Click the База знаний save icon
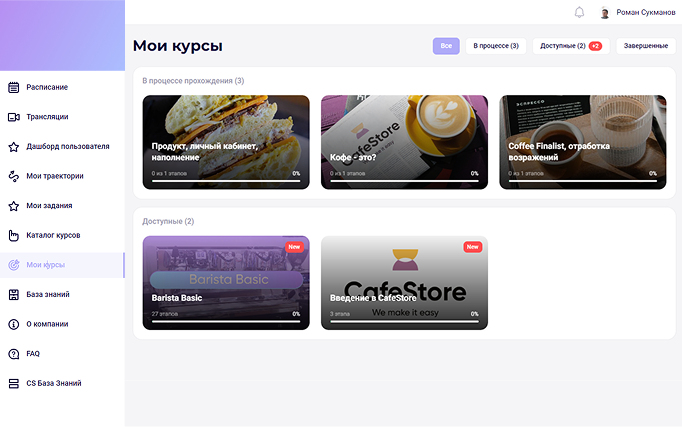Screen dimensions: 682x427 pos(13,294)
